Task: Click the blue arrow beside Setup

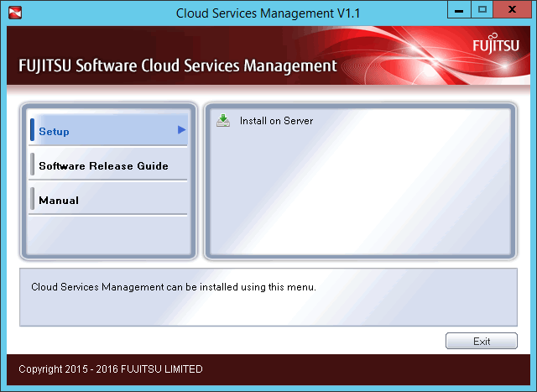Action: (x=181, y=130)
